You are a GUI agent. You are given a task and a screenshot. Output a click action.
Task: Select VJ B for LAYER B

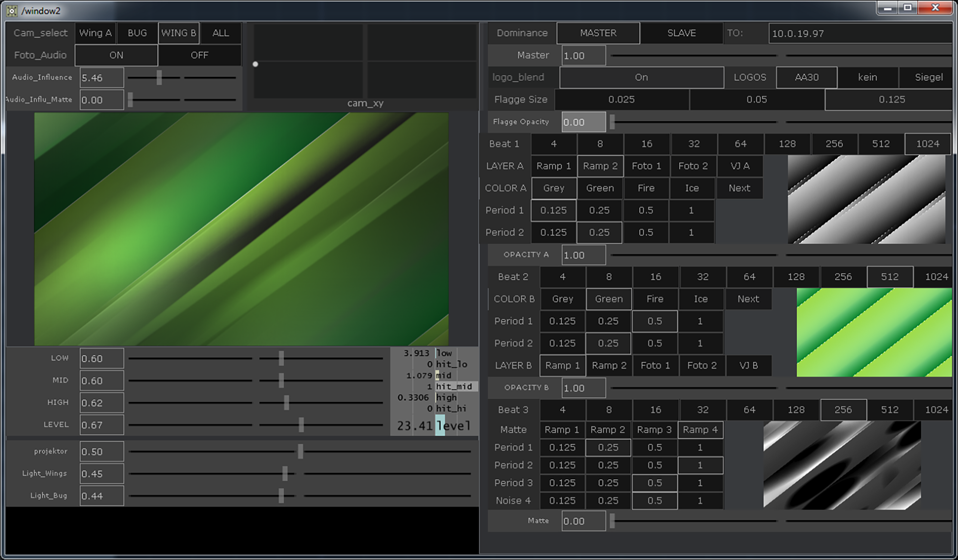[748, 366]
